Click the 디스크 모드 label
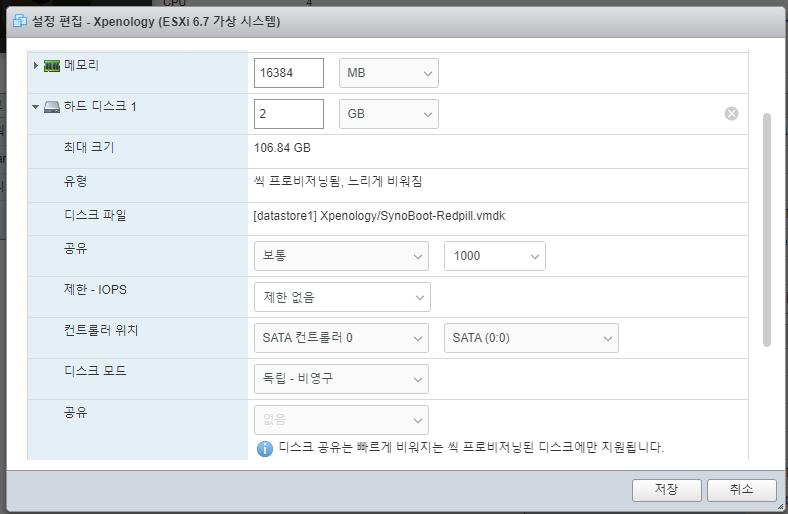This screenshot has height=514, width=788. [95, 371]
